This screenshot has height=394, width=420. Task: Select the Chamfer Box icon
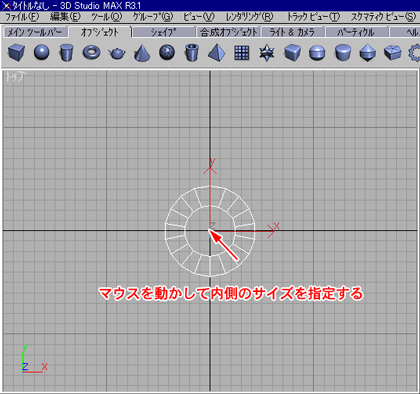292,52
